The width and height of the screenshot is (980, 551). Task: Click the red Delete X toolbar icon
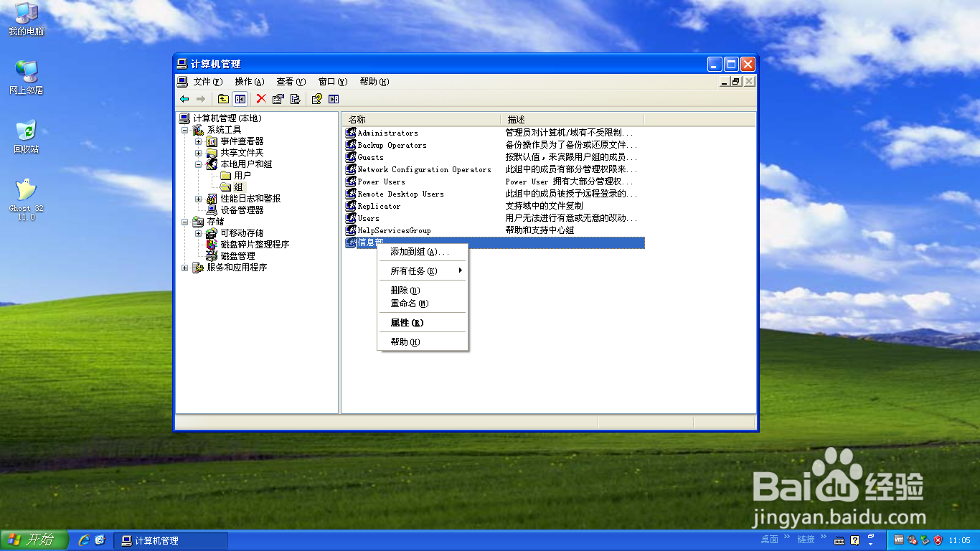261,99
